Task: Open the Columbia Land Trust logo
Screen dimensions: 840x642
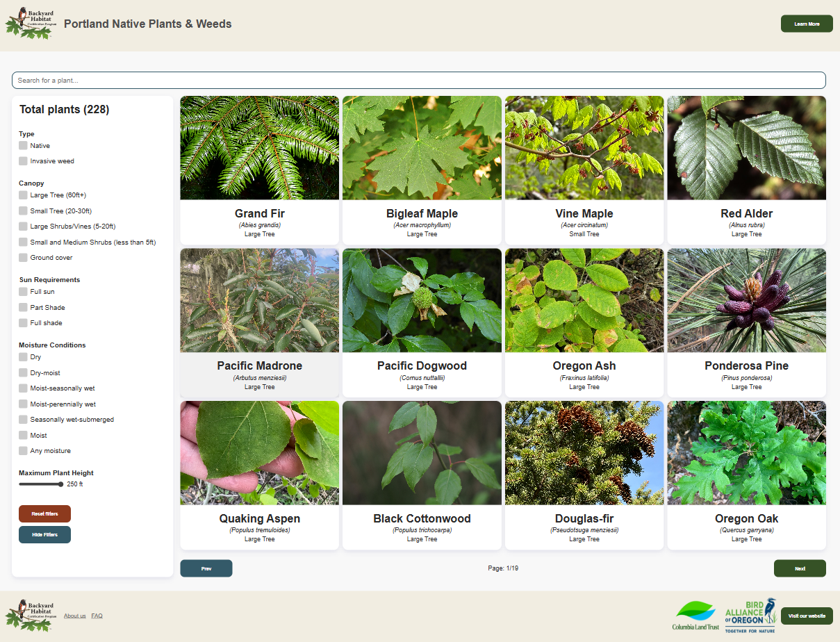Action: (x=695, y=616)
